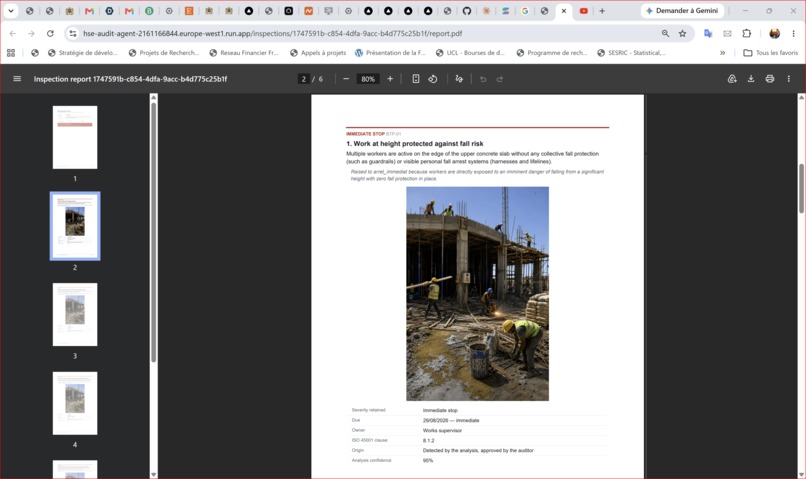Open the PDF viewer more actions menu
This screenshot has width=806, height=479.
789,79
